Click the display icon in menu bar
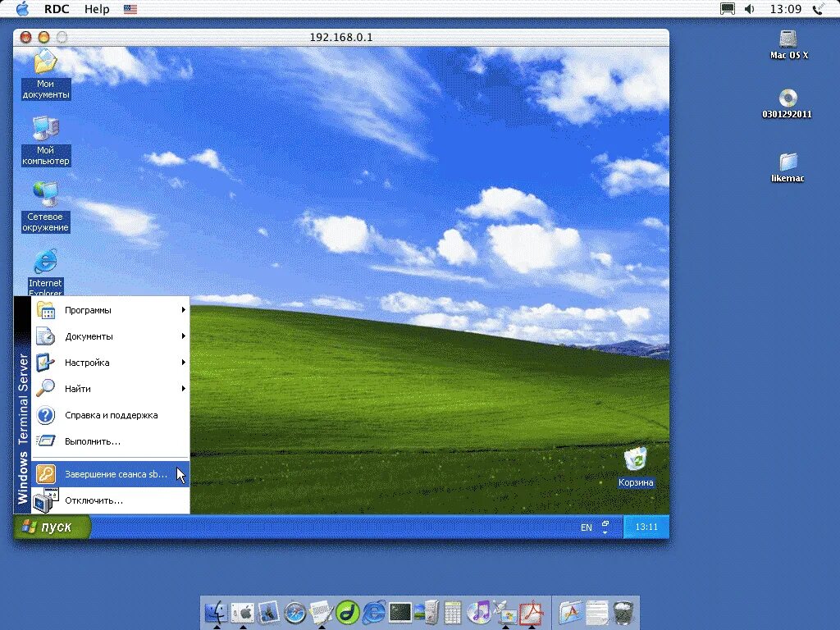The width and height of the screenshot is (840, 630). (x=728, y=9)
